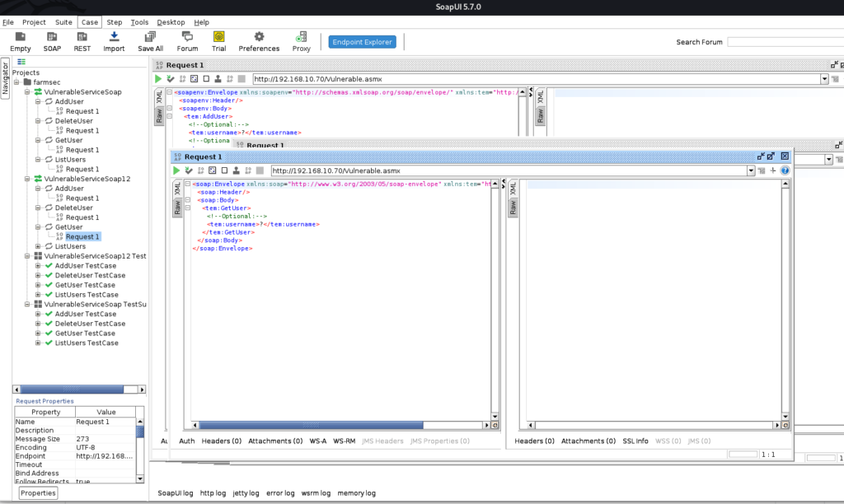Open the Desktop menu
844x504 pixels.
(x=171, y=22)
